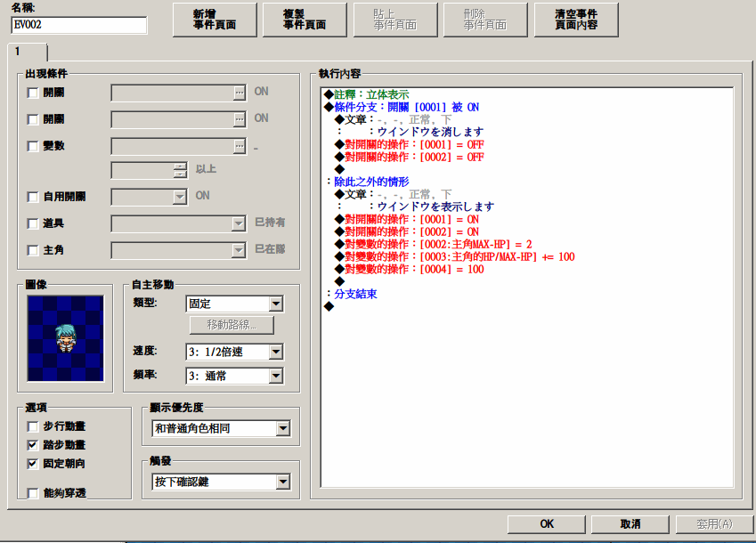This screenshot has height=543, width=756.
Task: Toggle the 步行動畫 option
Action: coord(33,426)
